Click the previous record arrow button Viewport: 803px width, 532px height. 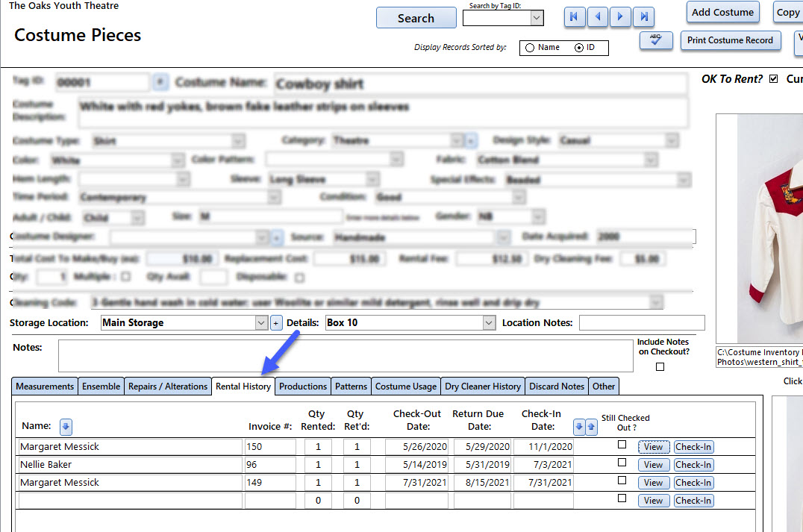click(x=596, y=17)
